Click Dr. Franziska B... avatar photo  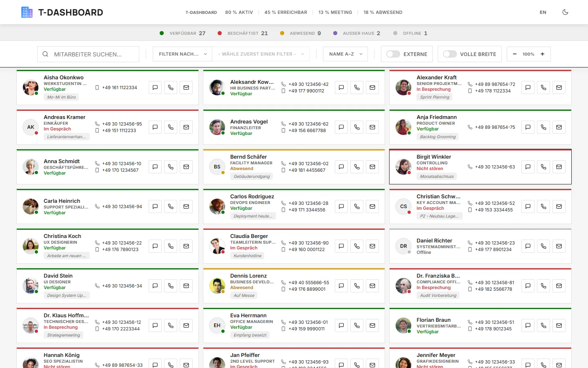(403, 286)
